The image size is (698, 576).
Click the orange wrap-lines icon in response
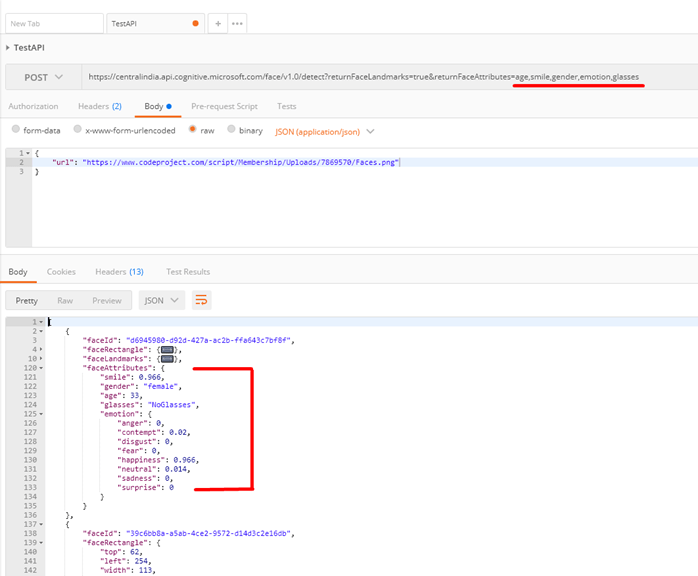pyautogui.click(x=201, y=300)
